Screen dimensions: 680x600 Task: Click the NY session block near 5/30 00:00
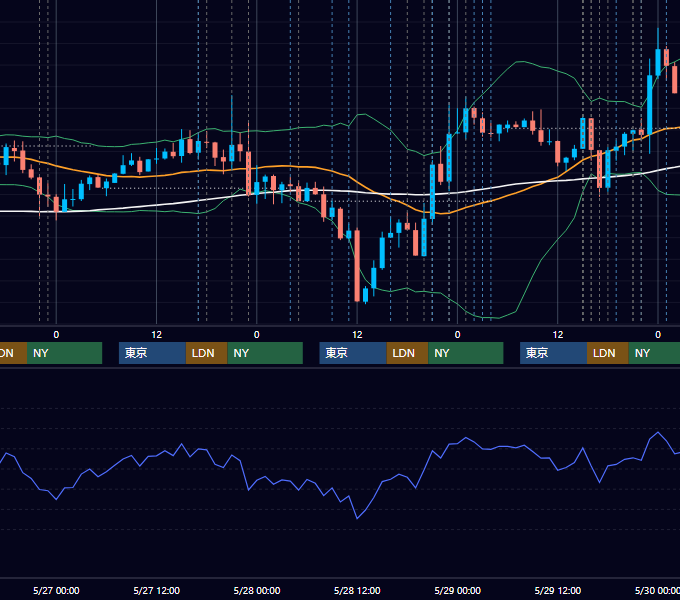coord(654,353)
